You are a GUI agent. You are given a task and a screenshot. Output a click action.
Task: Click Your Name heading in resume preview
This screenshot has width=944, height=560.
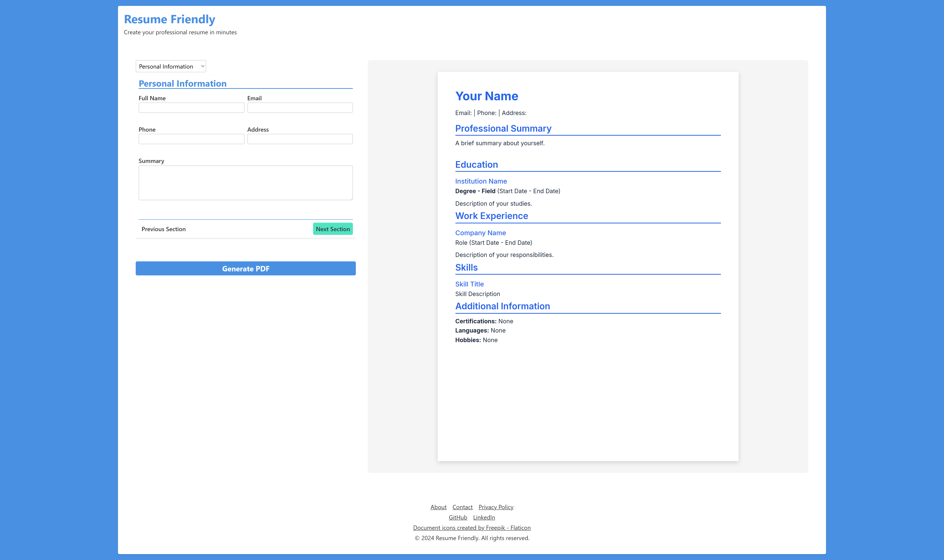point(487,96)
